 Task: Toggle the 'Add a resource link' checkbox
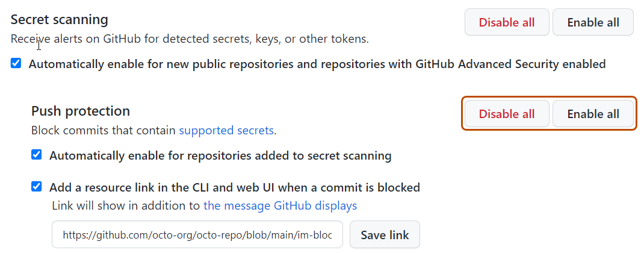coord(37,187)
